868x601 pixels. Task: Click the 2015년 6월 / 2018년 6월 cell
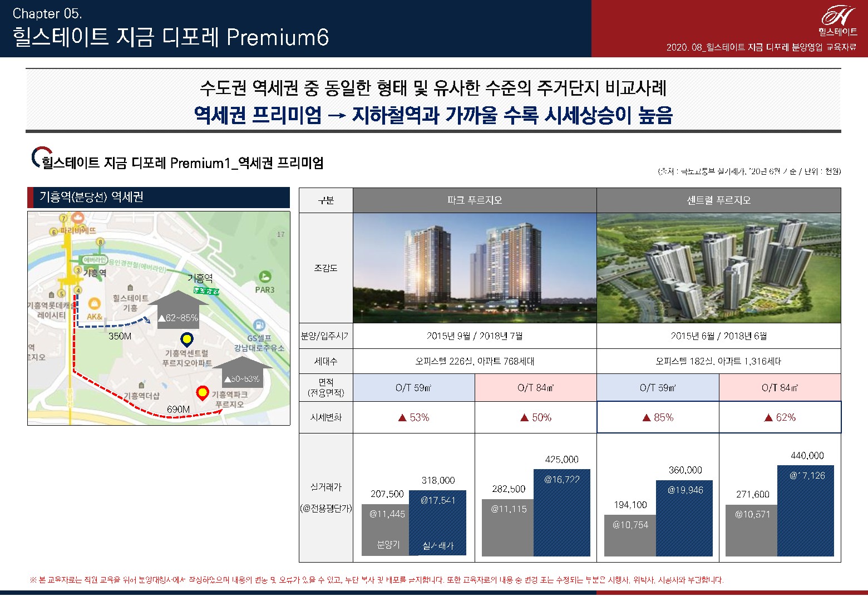(x=719, y=336)
